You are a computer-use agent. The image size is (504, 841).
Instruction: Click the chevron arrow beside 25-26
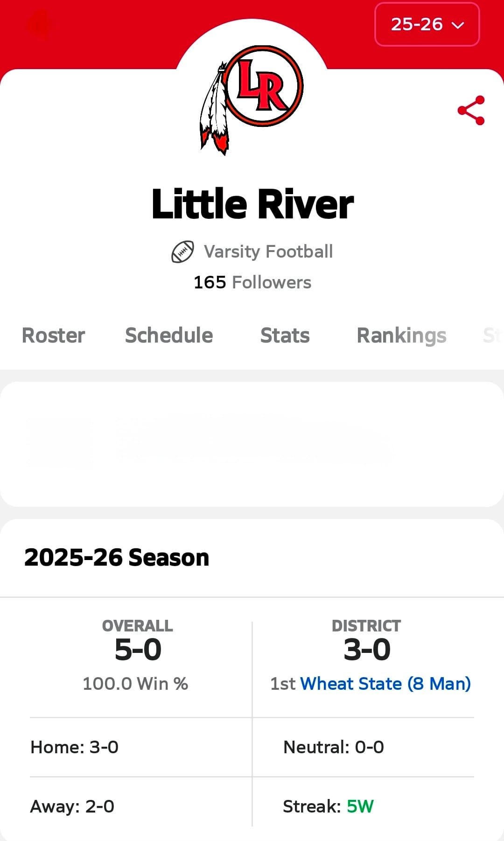[x=458, y=25]
